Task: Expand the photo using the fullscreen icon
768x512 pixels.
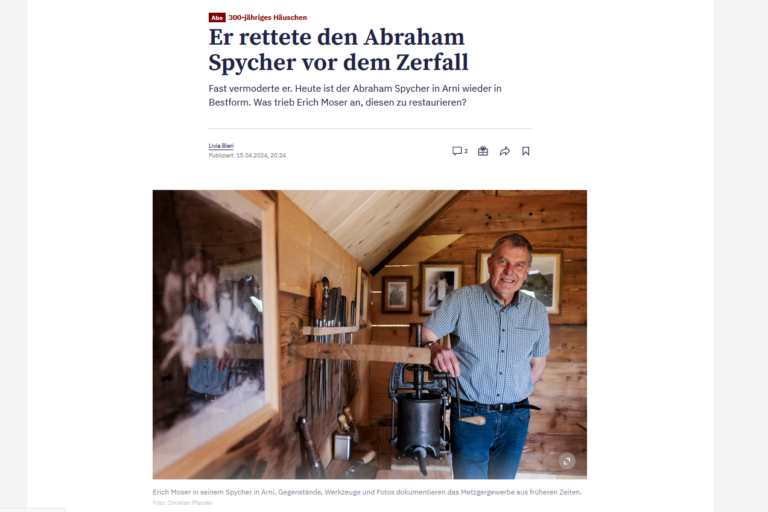Action: (567, 461)
